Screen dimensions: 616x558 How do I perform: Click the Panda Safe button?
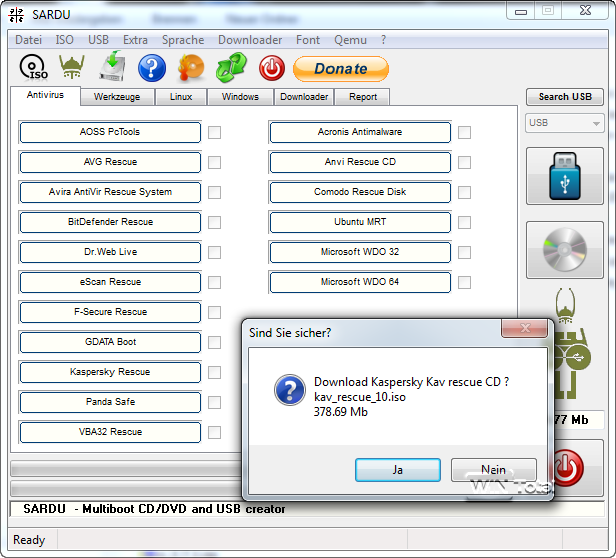[110, 402]
